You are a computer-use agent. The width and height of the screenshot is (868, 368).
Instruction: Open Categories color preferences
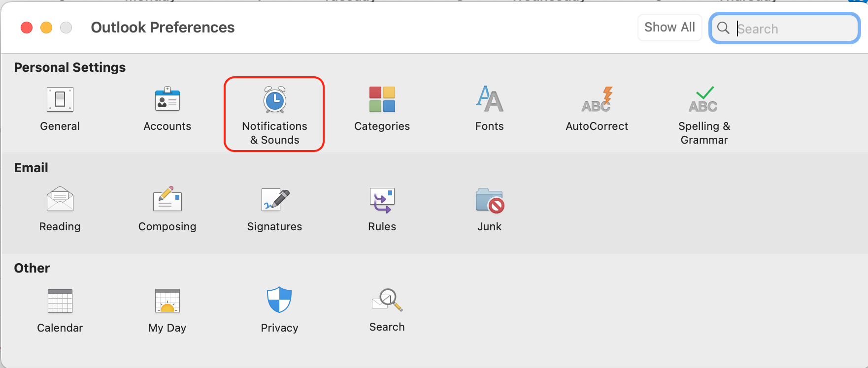coord(382,109)
